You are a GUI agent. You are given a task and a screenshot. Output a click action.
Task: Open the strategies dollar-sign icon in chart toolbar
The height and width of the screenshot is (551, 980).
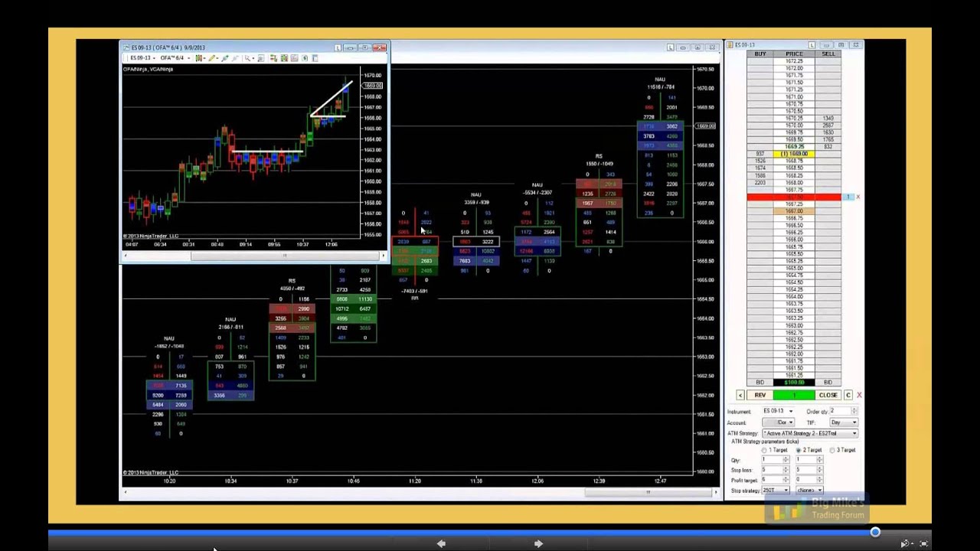[305, 58]
